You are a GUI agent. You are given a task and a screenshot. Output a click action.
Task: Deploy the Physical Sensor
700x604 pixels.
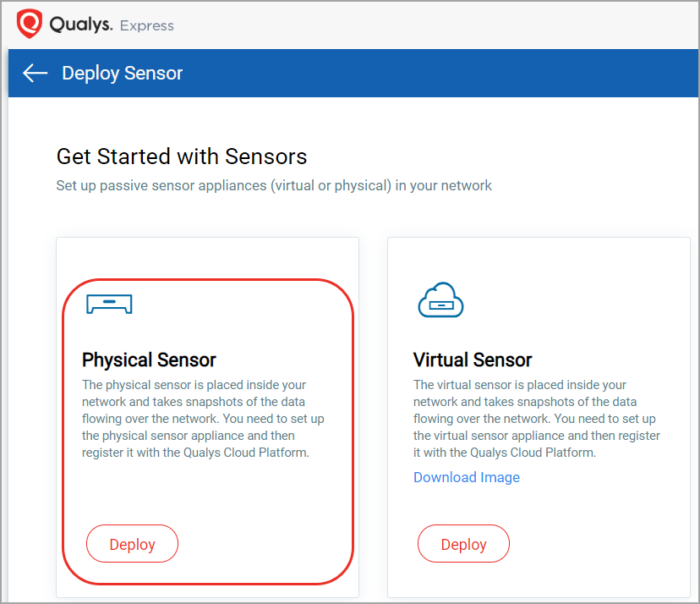pos(132,543)
